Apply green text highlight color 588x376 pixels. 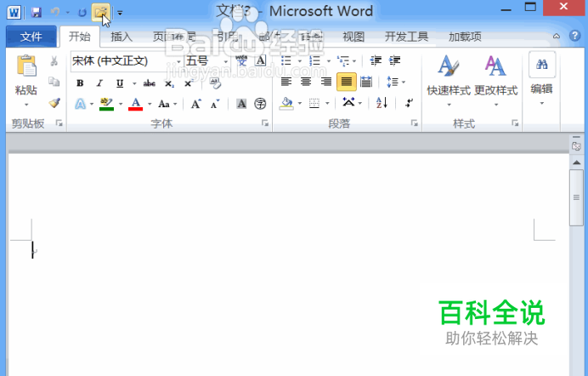[106, 104]
